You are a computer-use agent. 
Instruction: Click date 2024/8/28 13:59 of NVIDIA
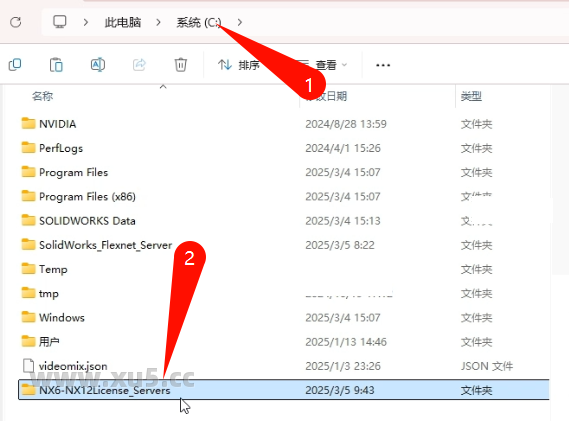tap(346, 124)
